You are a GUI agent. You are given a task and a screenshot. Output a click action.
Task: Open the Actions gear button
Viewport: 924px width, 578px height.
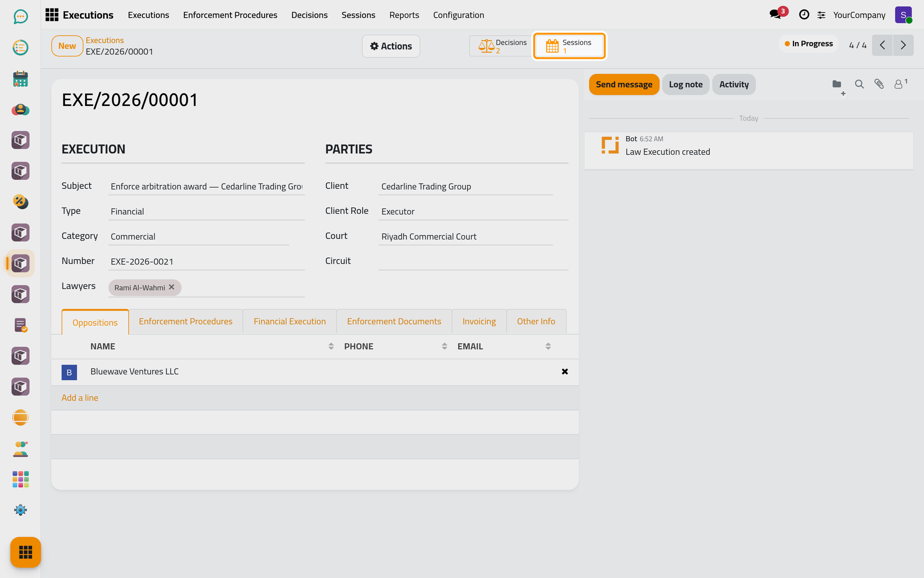click(x=391, y=46)
